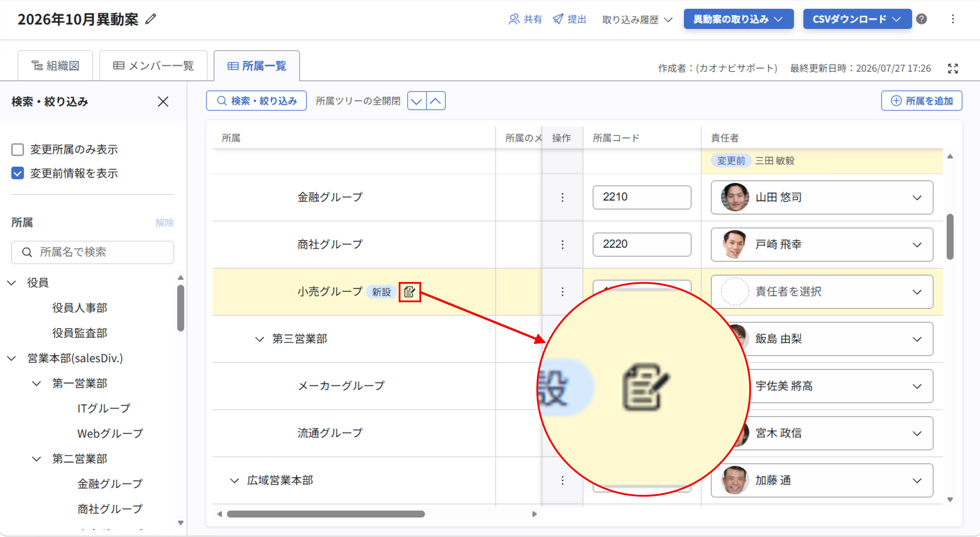This screenshot has height=537, width=980.
Task: Open the row menu for 小売グループ
Action: [x=562, y=292]
